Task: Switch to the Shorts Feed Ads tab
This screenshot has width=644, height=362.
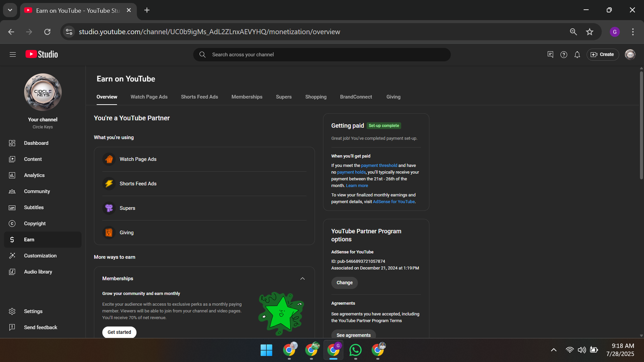Action: [x=199, y=97]
